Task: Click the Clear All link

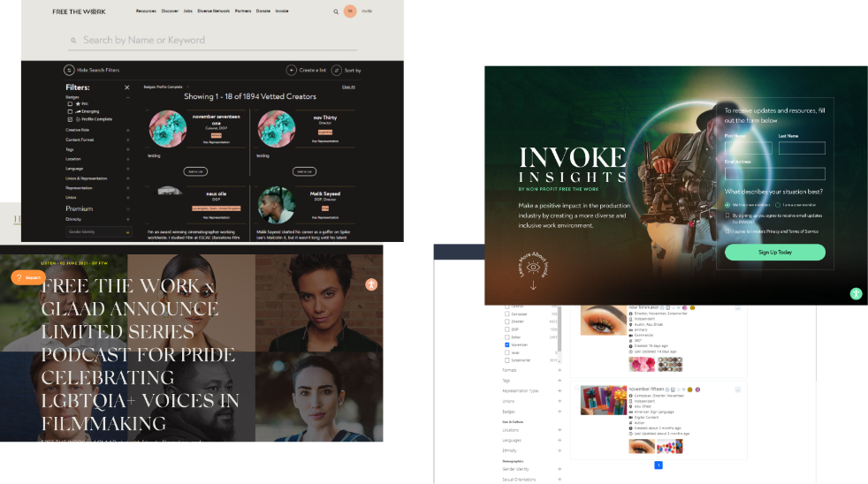Action: [348, 87]
